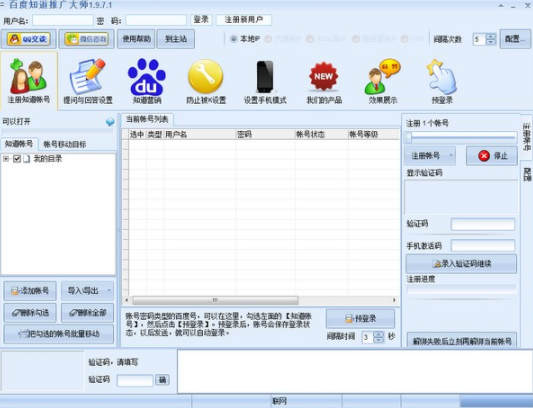Click the phone 设置手机模式 icon
Viewport: 533px width, 408px height.
pyautogui.click(x=265, y=76)
